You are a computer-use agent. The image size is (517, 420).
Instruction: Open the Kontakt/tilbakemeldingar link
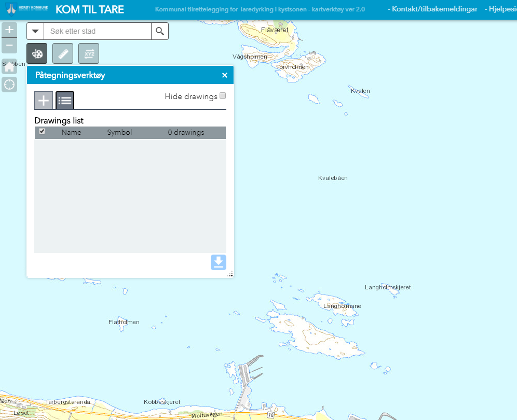tap(432, 9)
